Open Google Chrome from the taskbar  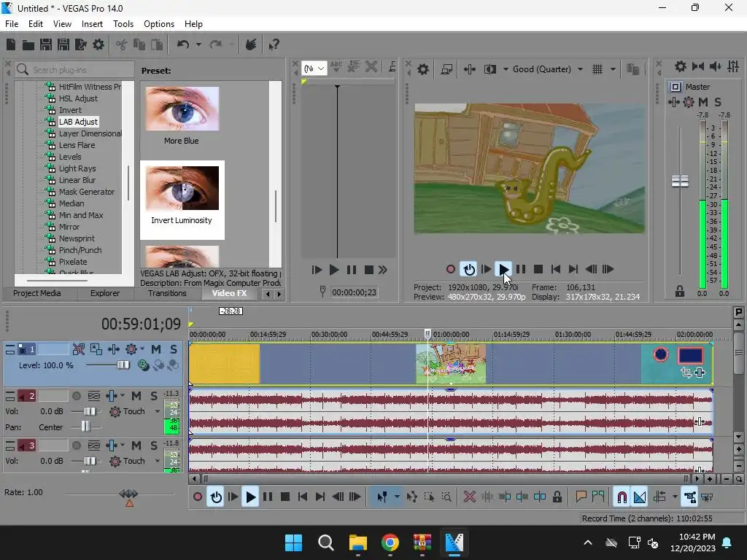pyautogui.click(x=390, y=542)
